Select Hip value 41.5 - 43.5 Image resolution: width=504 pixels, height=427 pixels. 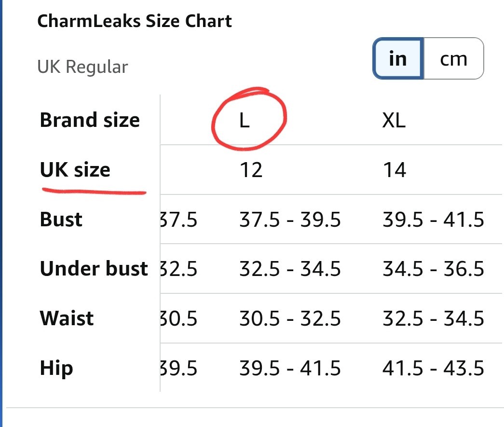433,369
